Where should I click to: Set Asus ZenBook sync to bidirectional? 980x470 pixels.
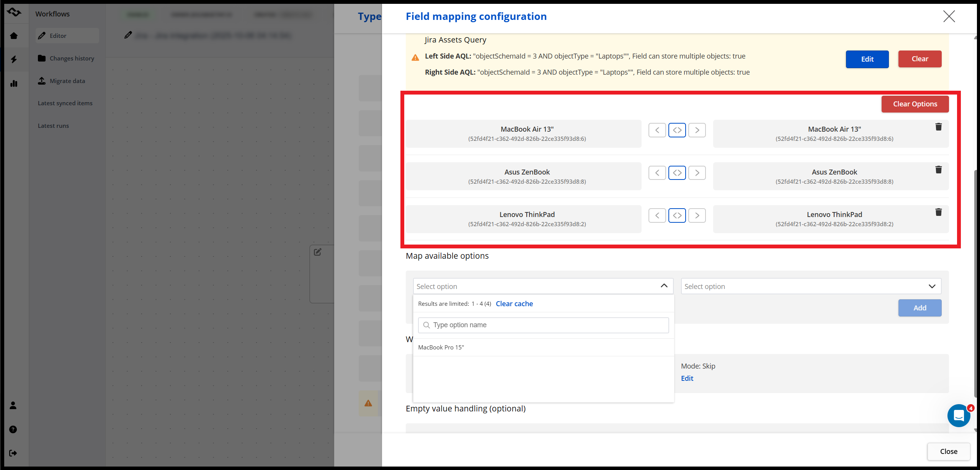pyautogui.click(x=677, y=173)
